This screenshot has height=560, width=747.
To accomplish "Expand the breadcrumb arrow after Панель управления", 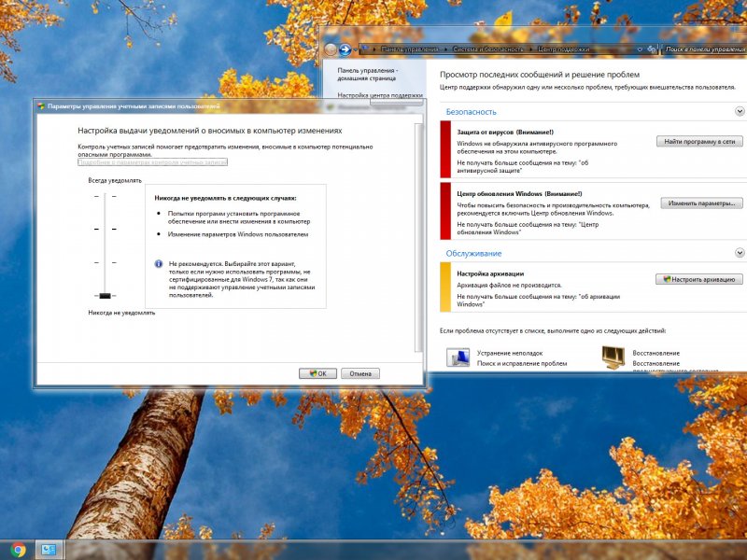I will [446, 49].
